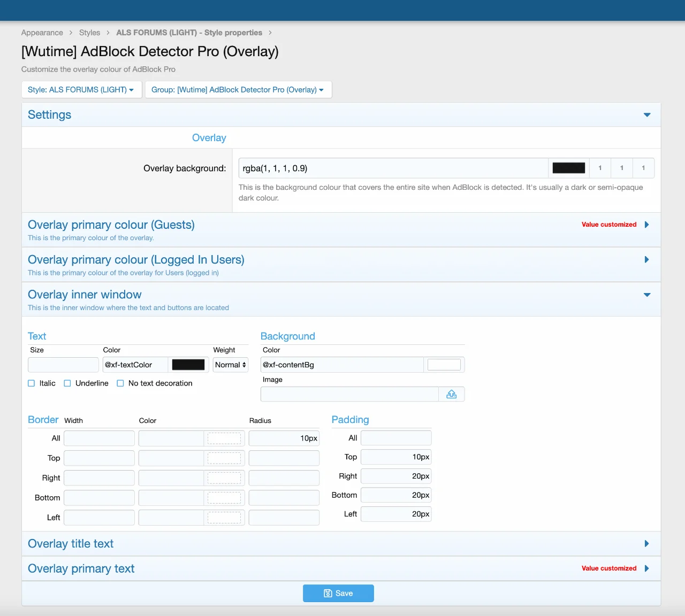This screenshot has width=685, height=616.
Task: Expand the Overlay primary text arrow
Action: pyautogui.click(x=646, y=568)
